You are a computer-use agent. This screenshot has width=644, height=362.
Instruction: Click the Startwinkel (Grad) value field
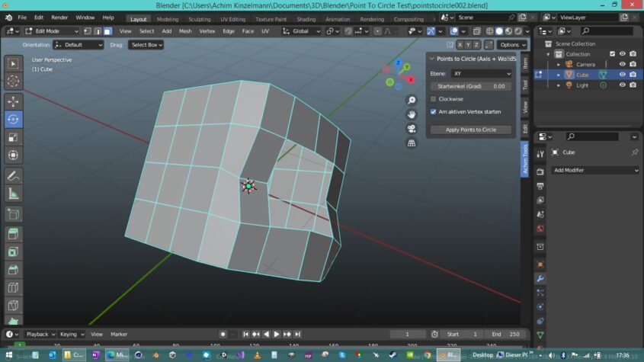pyautogui.click(x=470, y=86)
